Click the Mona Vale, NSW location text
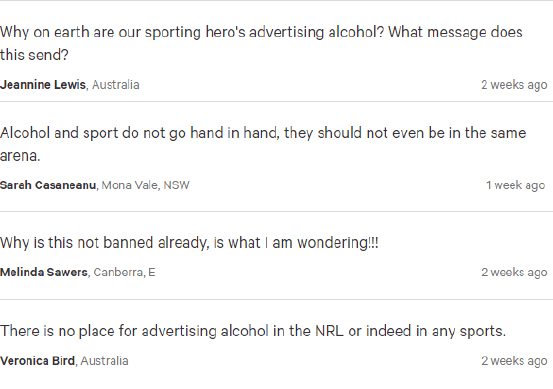 pyautogui.click(x=145, y=185)
